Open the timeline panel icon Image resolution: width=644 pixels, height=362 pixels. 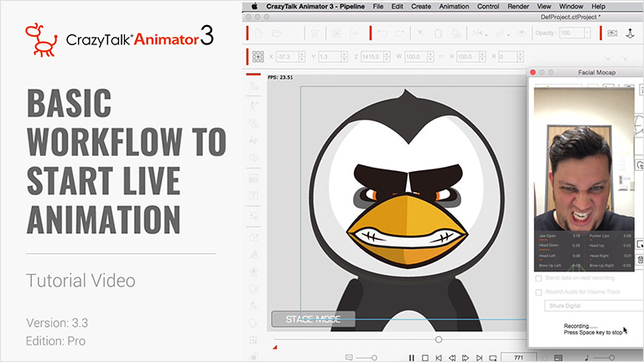coord(558,358)
